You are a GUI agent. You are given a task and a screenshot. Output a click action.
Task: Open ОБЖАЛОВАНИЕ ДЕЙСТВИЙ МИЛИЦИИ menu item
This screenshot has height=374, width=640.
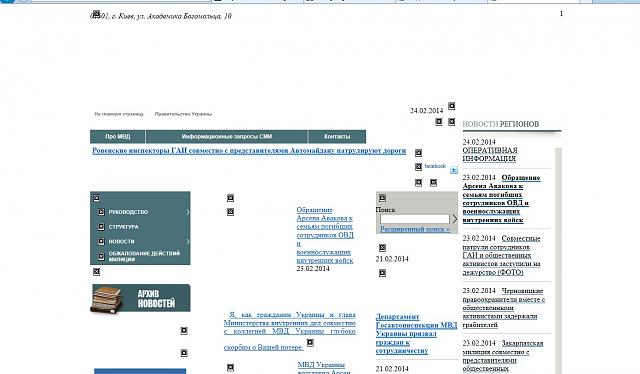pos(144,256)
